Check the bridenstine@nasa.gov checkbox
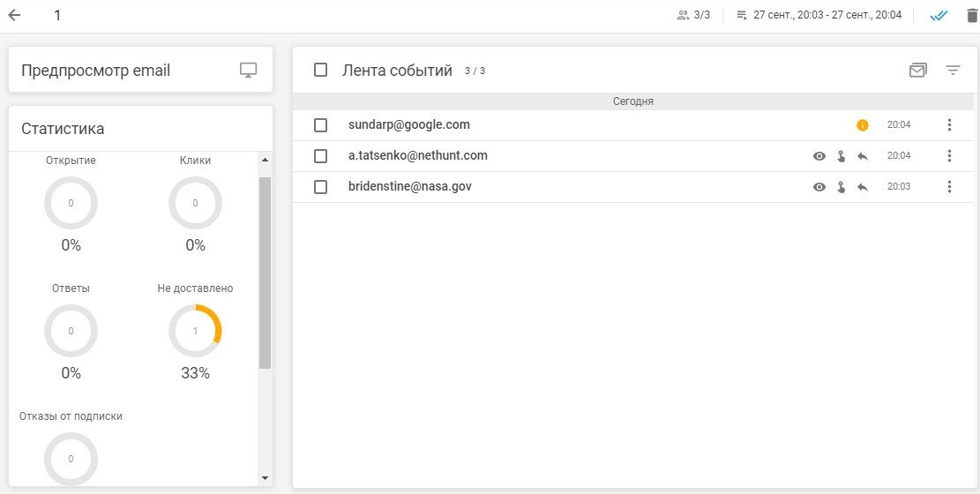The width and height of the screenshot is (980, 494). coord(320,187)
